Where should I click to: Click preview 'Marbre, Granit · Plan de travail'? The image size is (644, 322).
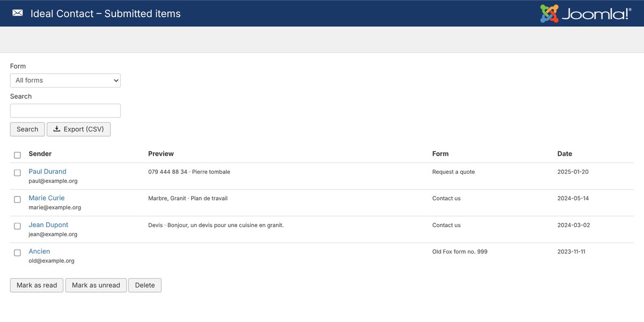(x=188, y=198)
